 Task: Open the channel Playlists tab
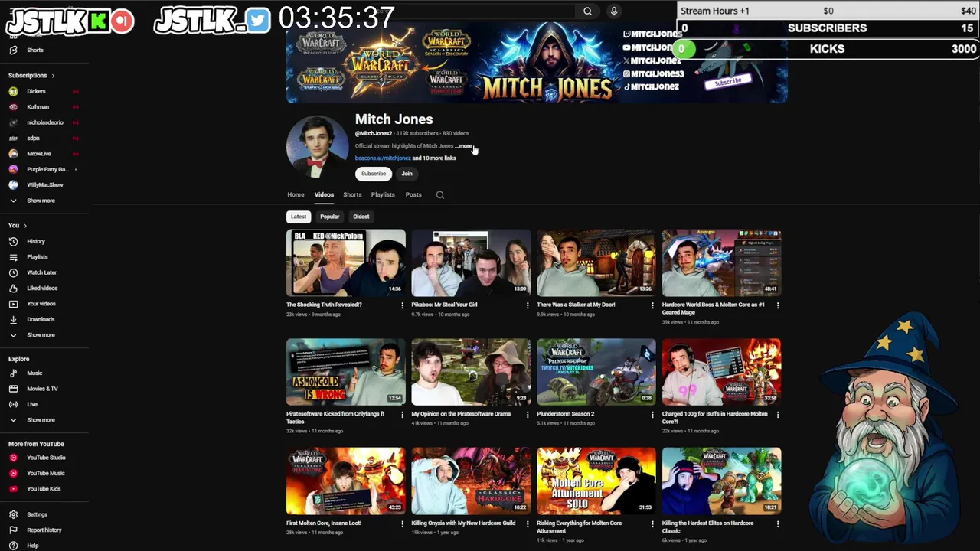click(x=383, y=195)
